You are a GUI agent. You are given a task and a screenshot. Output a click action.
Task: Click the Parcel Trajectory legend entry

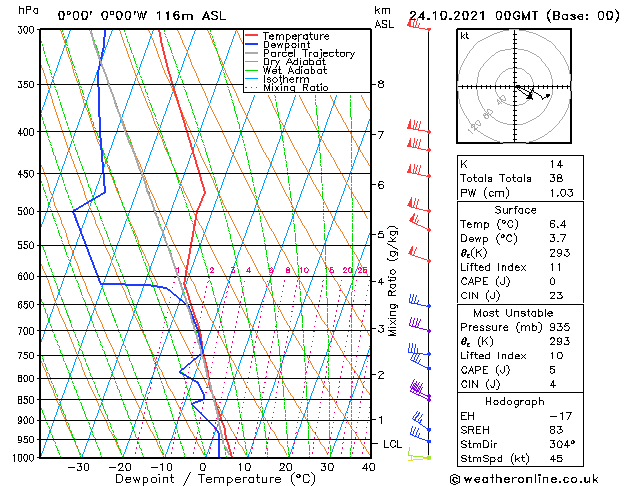click(300, 53)
